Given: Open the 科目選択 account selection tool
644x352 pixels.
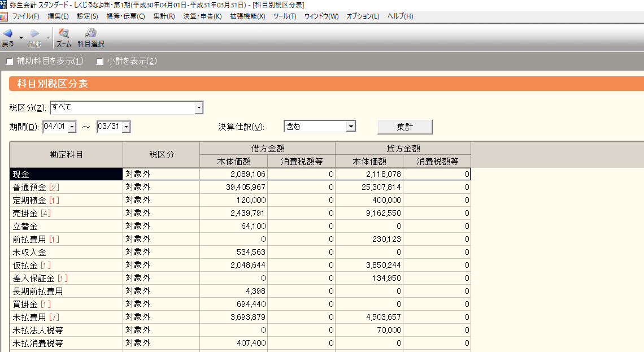Looking at the screenshot, I should [x=90, y=34].
